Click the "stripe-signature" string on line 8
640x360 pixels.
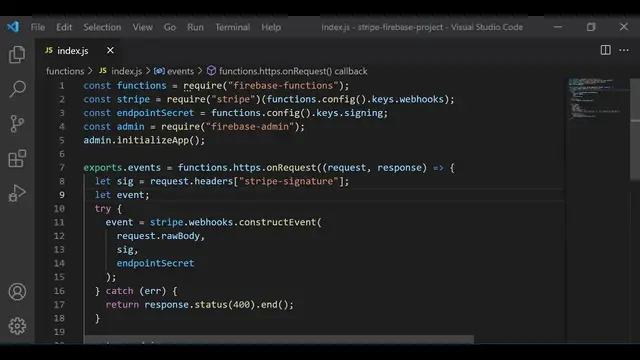289,181
